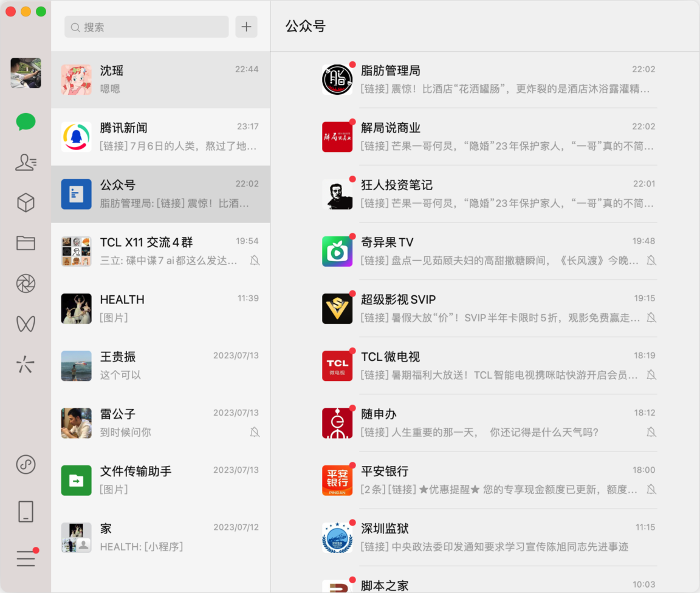The height and width of the screenshot is (593, 700).
Task: Click the profile avatar at sidebar top
Action: tap(26, 73)
